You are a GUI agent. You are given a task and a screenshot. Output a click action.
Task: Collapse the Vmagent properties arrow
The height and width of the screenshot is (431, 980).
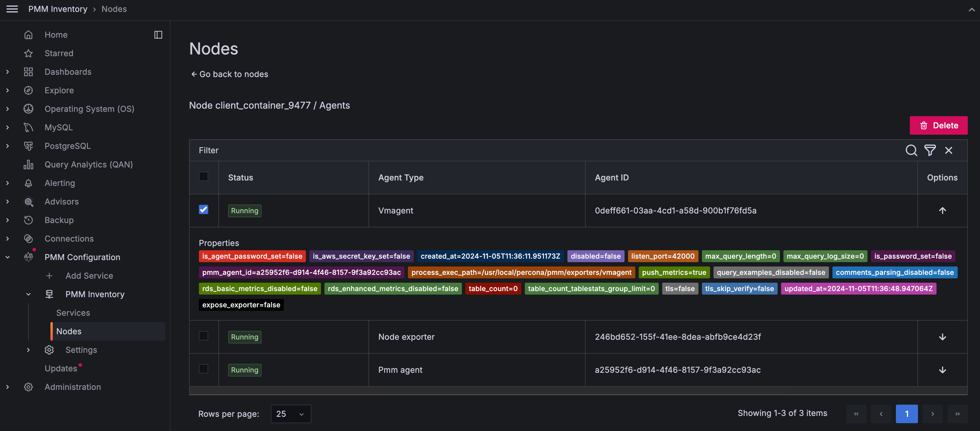(942, 211)
